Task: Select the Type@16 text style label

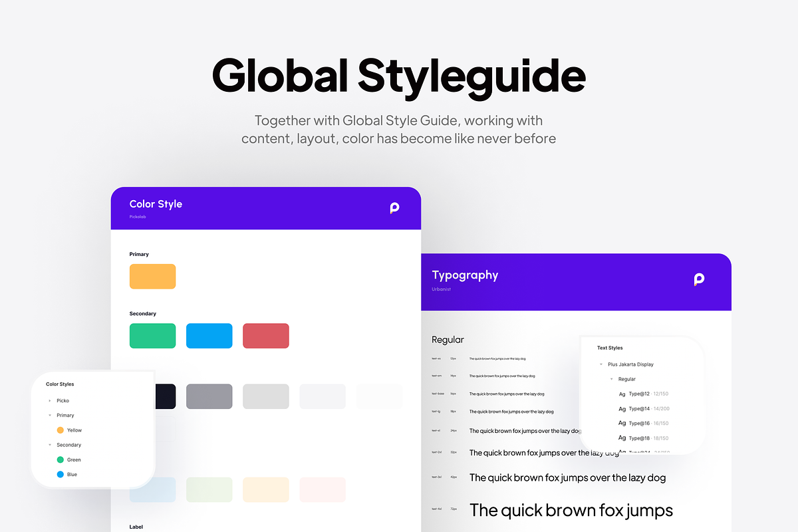Action: (x=639, y=424)
